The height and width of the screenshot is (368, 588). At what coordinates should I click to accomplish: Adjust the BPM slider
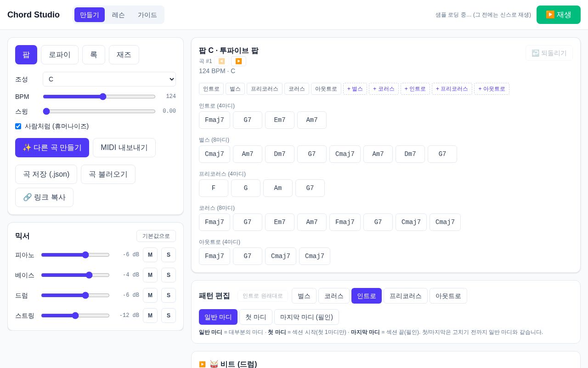click(99, 97)
